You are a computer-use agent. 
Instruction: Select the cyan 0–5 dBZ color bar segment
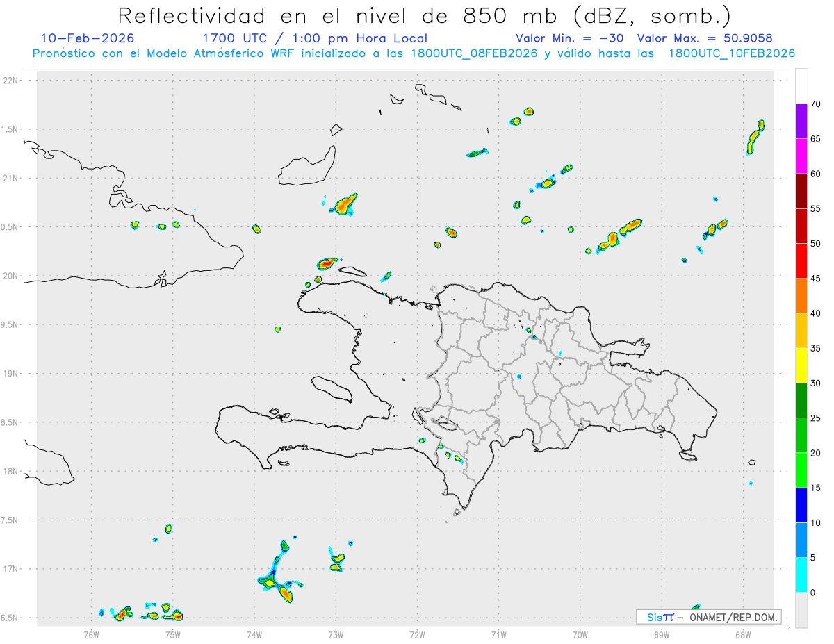click(801, 575)
